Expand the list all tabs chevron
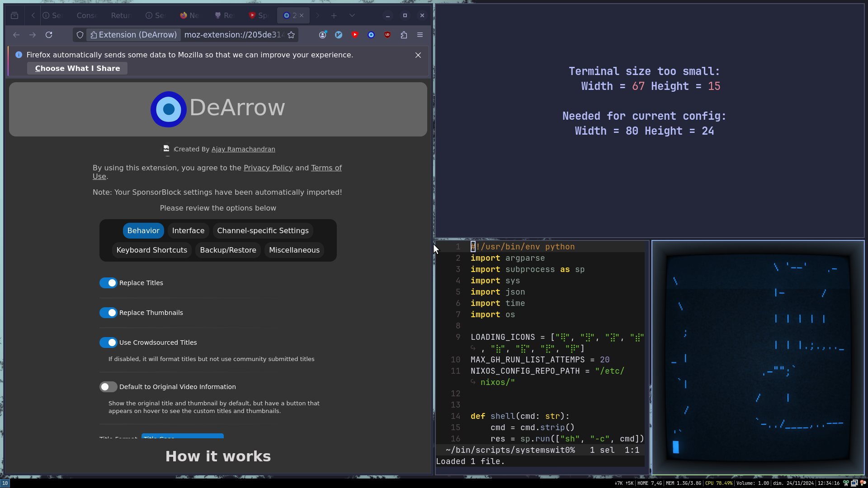Screen dimensions: 868x488 pos(352,15)
